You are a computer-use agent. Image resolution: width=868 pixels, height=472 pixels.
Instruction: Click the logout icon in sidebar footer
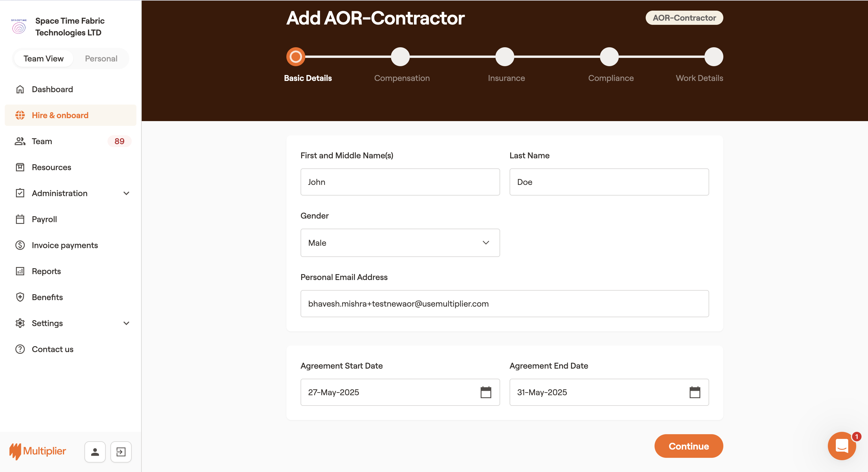tap(121, 452)
